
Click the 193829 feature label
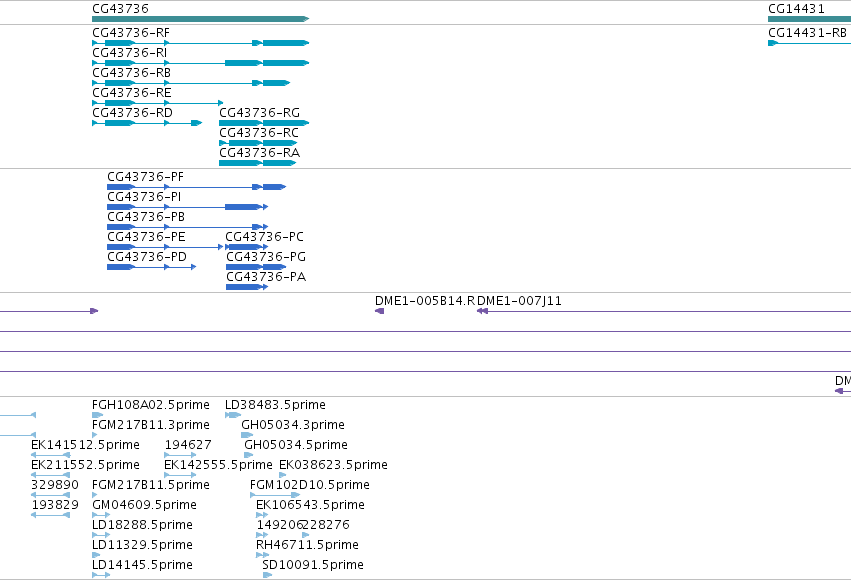55,505
